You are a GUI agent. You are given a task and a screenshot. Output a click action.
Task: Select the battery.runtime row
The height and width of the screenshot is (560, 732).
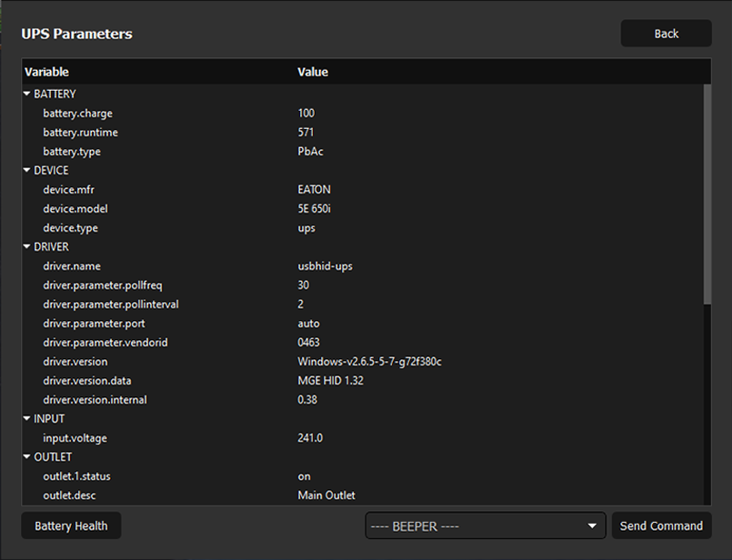point(80,132)
